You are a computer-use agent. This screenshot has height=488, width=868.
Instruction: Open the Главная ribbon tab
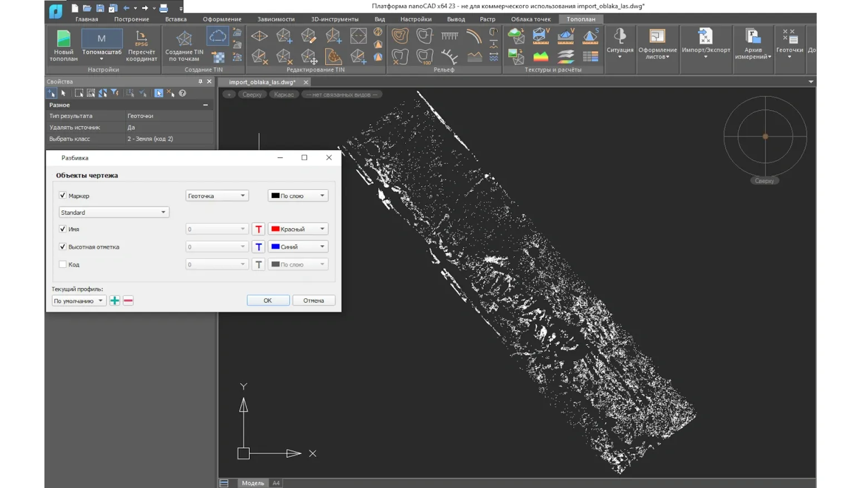tap(87, 19)
